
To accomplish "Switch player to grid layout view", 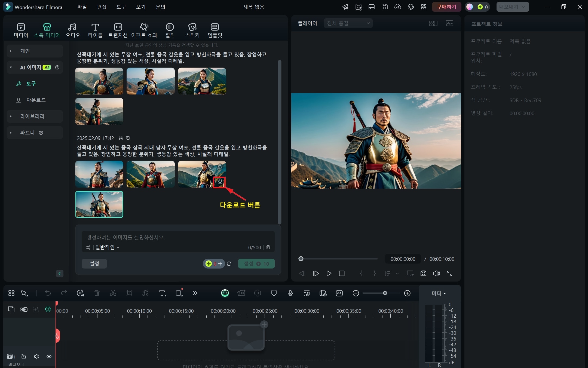I will (433, 23).
